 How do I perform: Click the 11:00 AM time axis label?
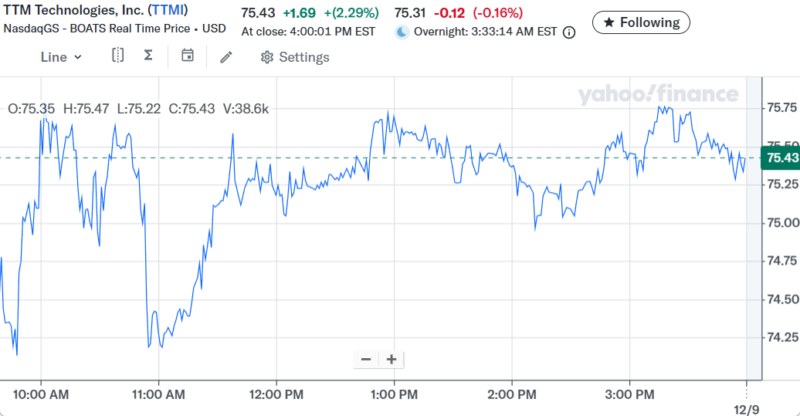[x=158, y=393]
